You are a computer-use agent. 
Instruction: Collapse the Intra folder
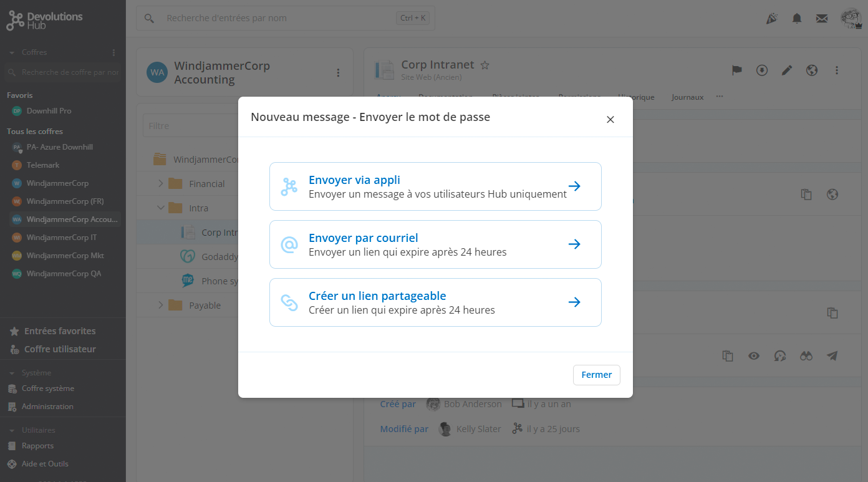[x=160, y=208]
